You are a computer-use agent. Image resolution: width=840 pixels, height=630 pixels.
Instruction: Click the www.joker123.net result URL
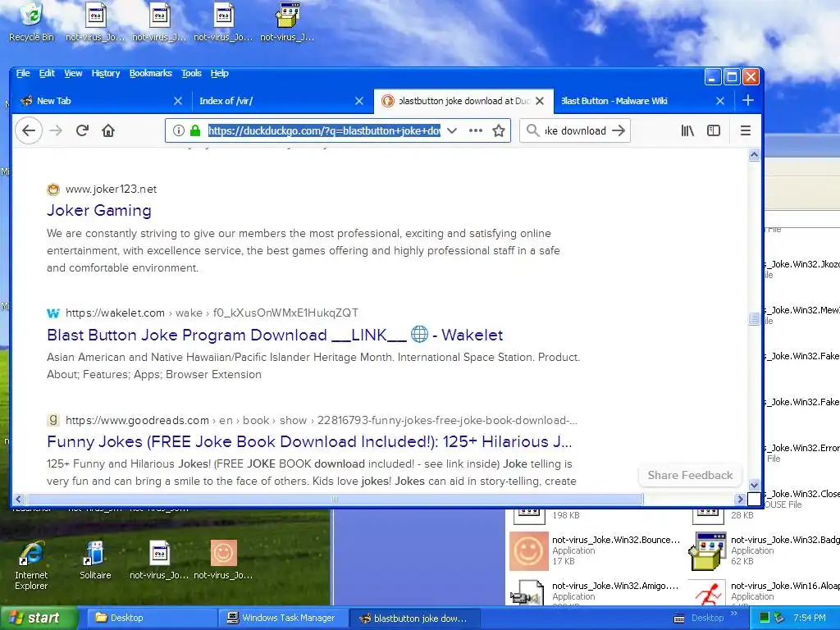(x=111, y=189)
